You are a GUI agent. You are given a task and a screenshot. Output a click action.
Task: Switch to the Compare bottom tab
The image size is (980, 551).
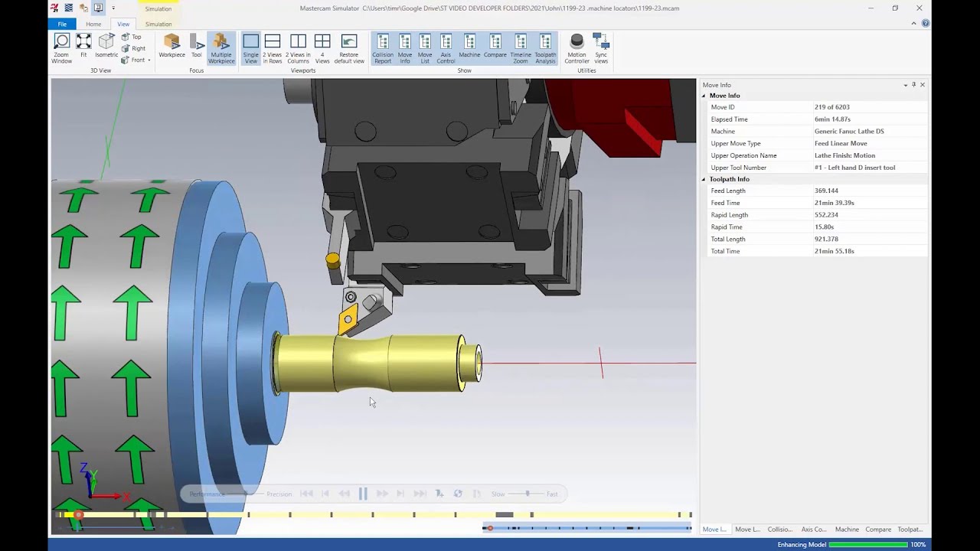[x=878, y=530]
